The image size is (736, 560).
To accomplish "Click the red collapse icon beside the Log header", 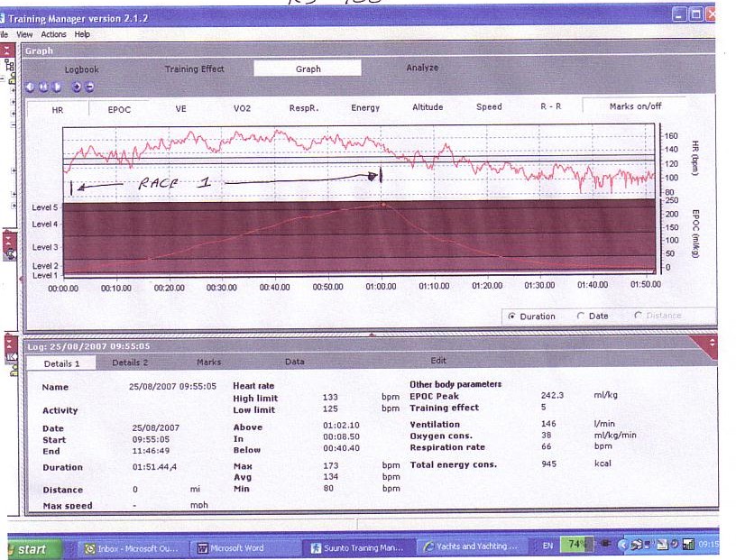I will pos(10,345).
